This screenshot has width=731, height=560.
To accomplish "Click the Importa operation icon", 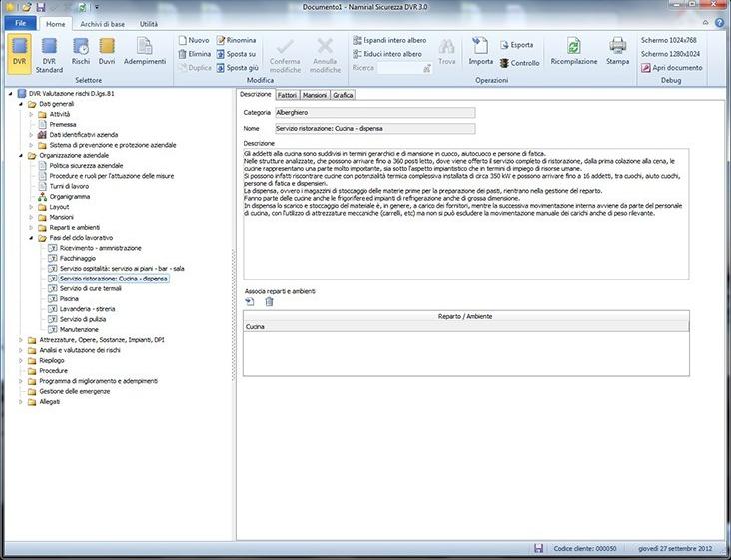I will pos(481,52).
